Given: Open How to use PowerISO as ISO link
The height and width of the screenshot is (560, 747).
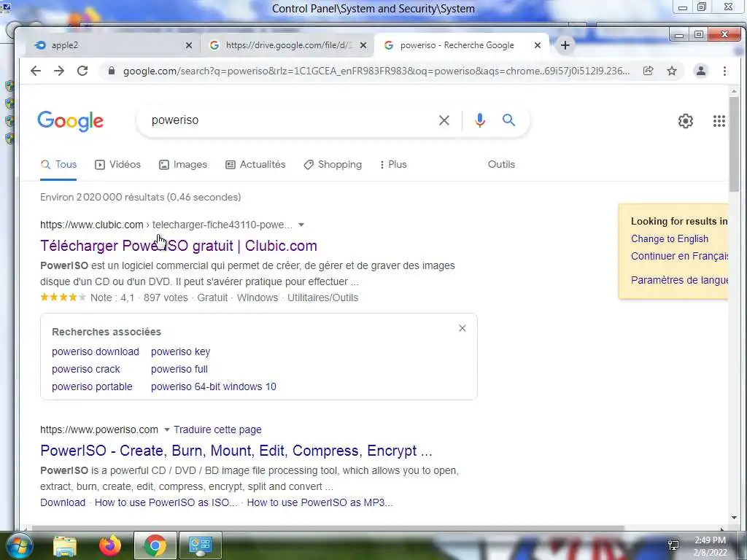Looking at the screenshot, I should [166, 502].
